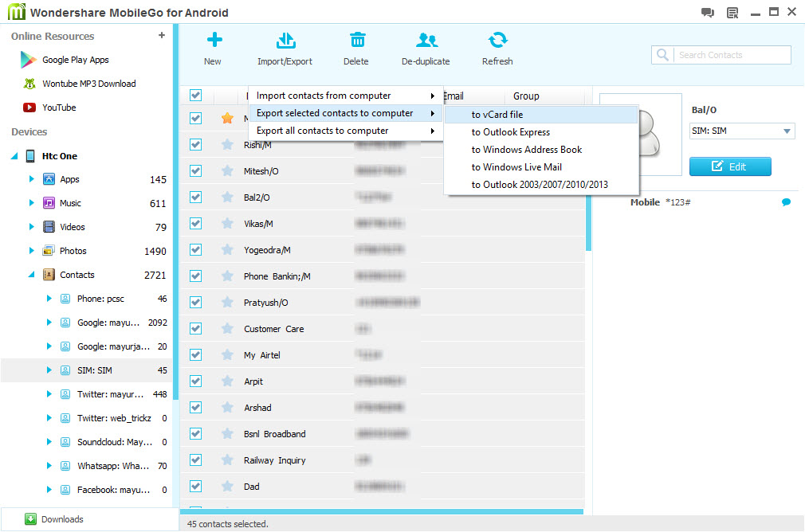This screenshot has width=805, height=532.
Task: Expand the Whatsapp account node
Action: click(49, 466)
